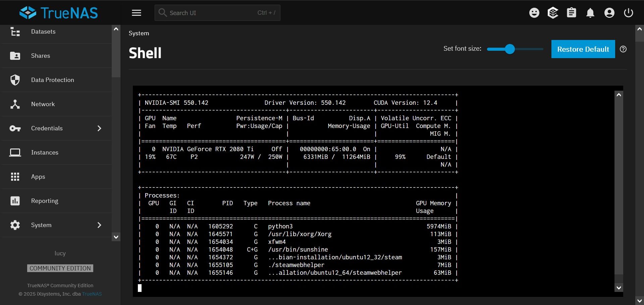Open the user account icon
This screenshot has height=305, width=644.
point(609,13)
